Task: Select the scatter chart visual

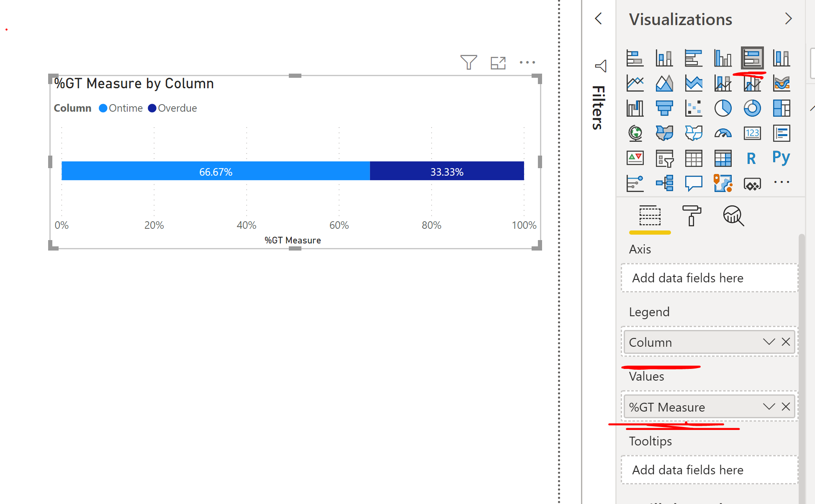Action: tap(694, 108)
